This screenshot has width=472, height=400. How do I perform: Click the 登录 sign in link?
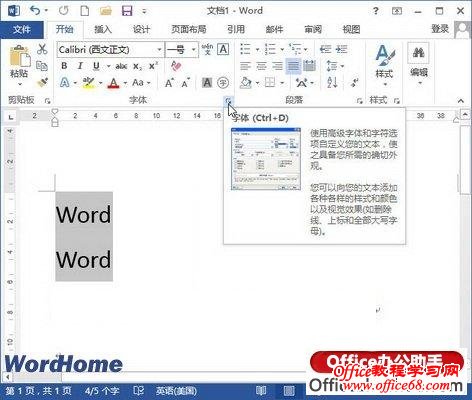[440, 29]
